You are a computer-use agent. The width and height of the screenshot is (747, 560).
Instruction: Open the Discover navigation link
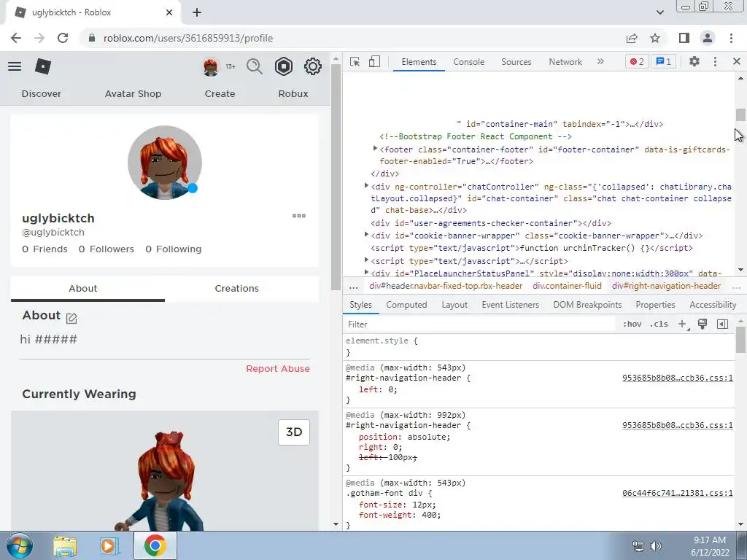pyautogui.click(x=42, y=94)
